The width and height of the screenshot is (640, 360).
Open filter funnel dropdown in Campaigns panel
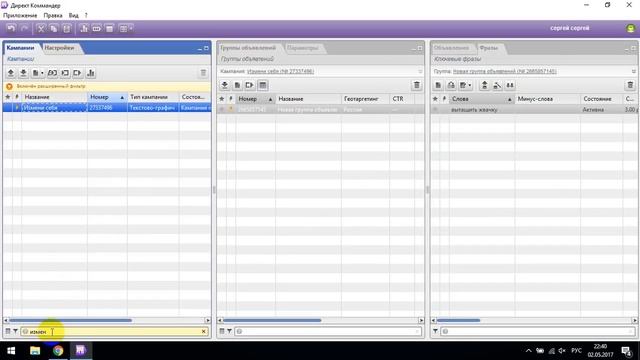tap(15, 331)
